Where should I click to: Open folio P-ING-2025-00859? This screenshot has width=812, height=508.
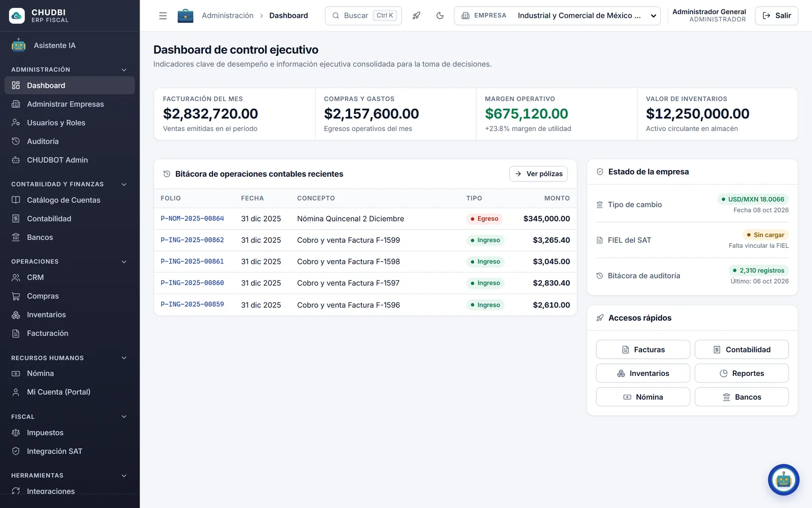tap(192, 304)
